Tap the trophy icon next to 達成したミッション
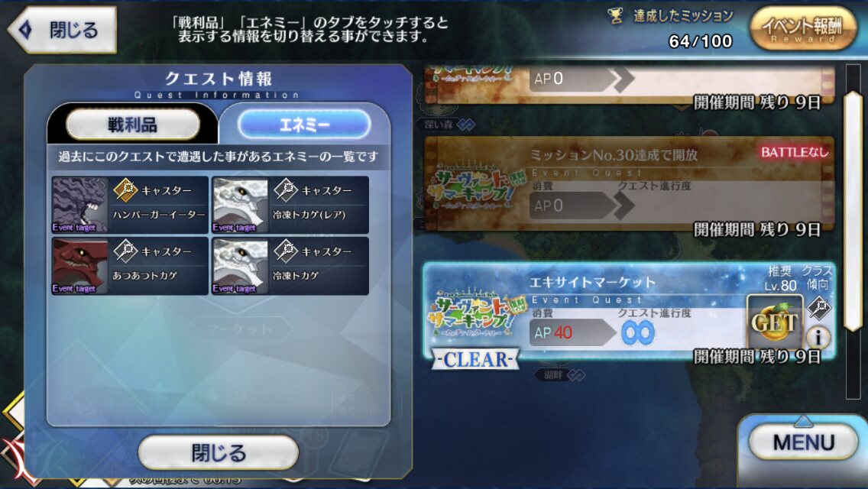 [x=616, y=16]
